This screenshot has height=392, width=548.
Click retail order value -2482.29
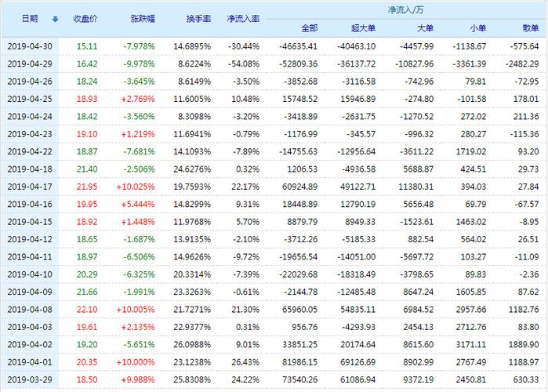[x=522, y=64]
